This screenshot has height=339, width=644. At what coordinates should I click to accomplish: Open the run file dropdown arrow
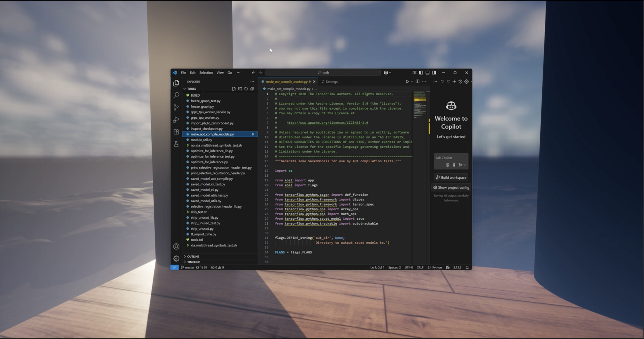pos(412,82)
